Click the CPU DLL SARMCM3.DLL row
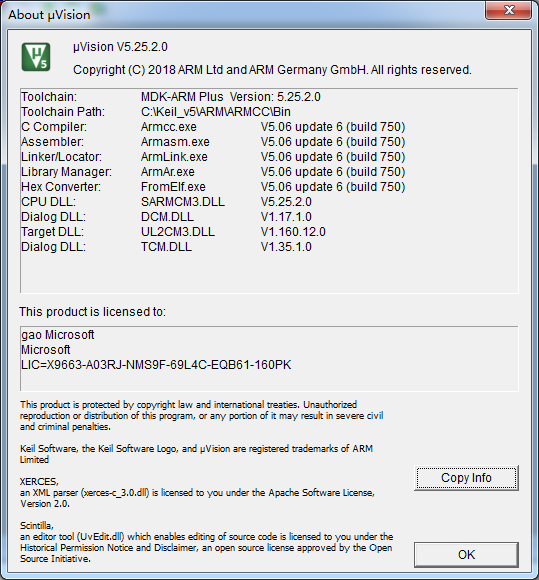The image size is (539, 580). [166, 202]
